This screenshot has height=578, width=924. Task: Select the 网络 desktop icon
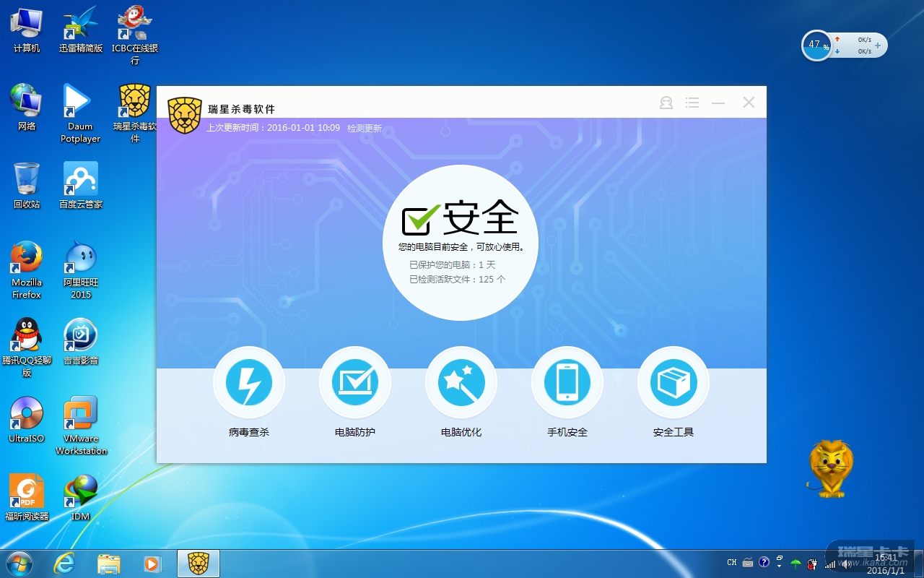(27, 108)
